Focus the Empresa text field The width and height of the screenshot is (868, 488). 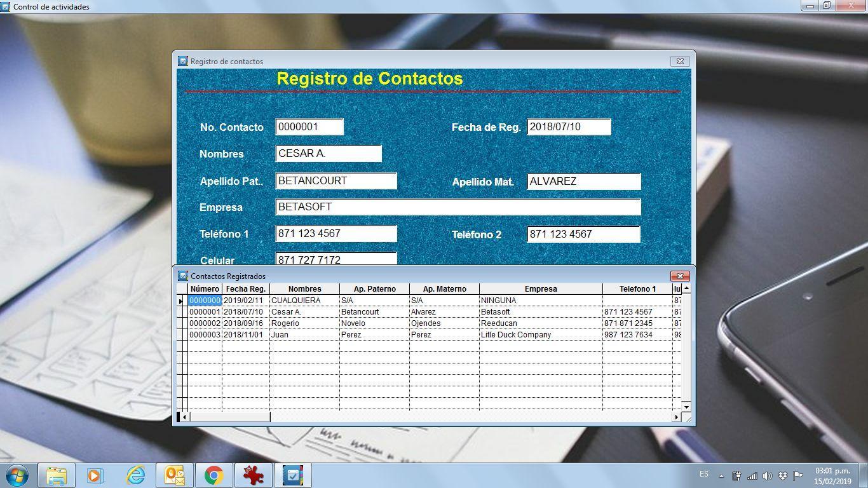458,207
